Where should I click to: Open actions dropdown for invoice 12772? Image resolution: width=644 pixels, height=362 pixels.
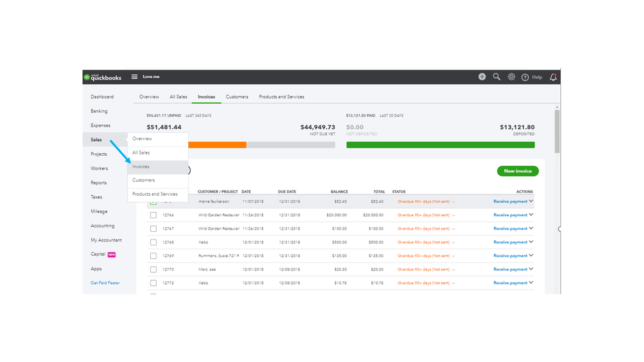pos(531,283)
